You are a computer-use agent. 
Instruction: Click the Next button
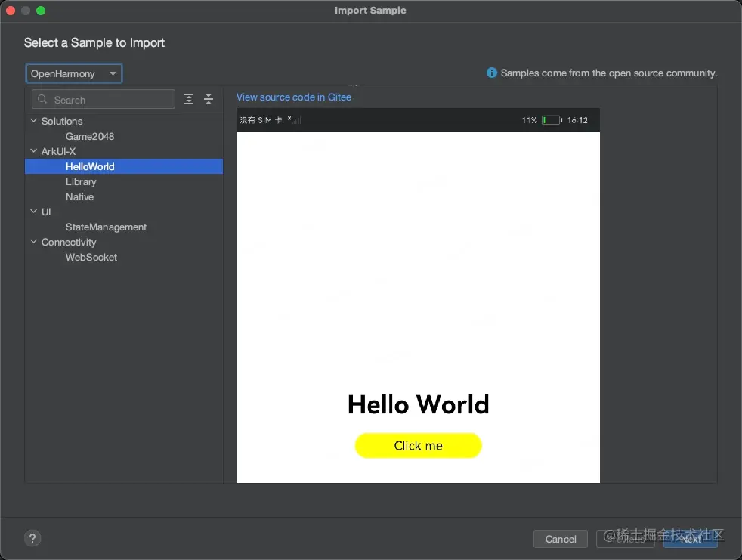[690, 539]
